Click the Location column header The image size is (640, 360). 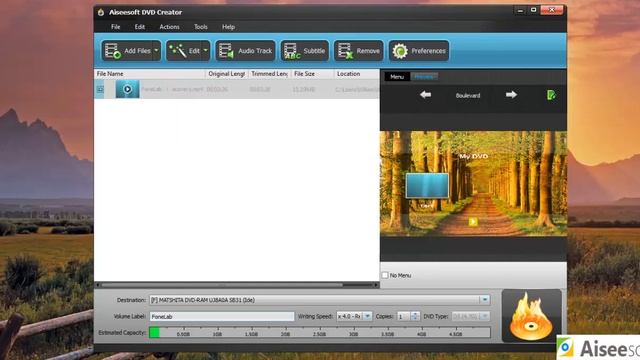357,74
